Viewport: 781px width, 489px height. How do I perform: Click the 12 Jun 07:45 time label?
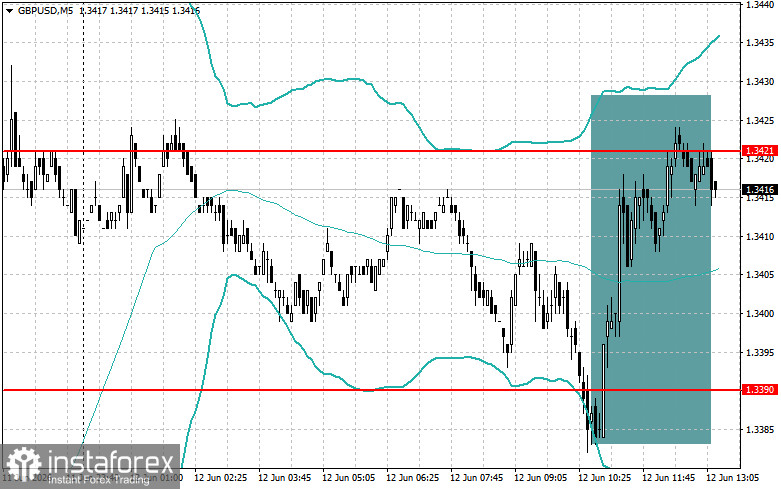click(x=477, y=478)
